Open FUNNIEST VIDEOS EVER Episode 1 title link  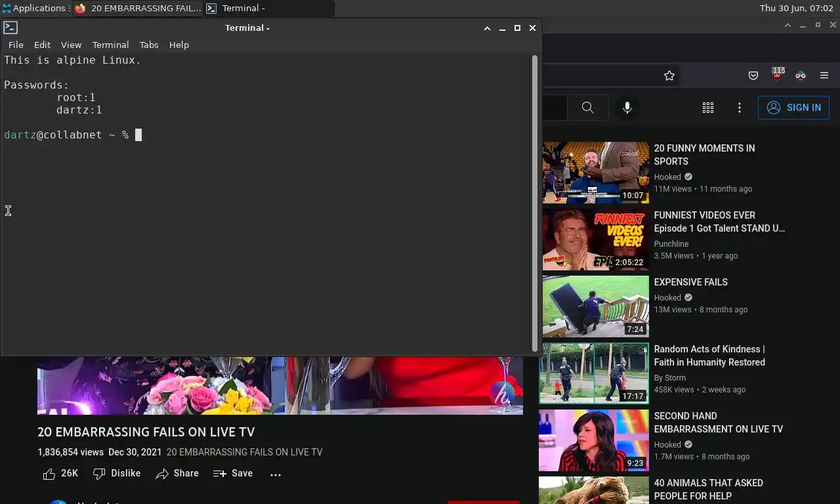[719, 222]
